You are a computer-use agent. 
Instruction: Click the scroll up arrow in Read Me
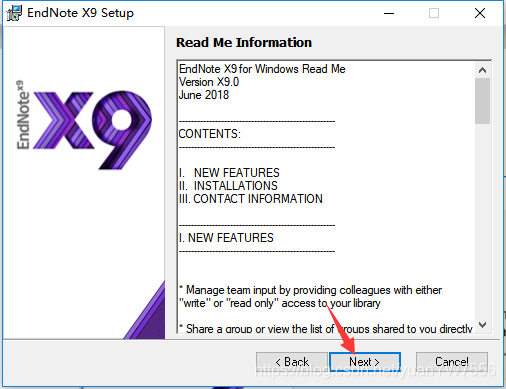pos(482,70)
